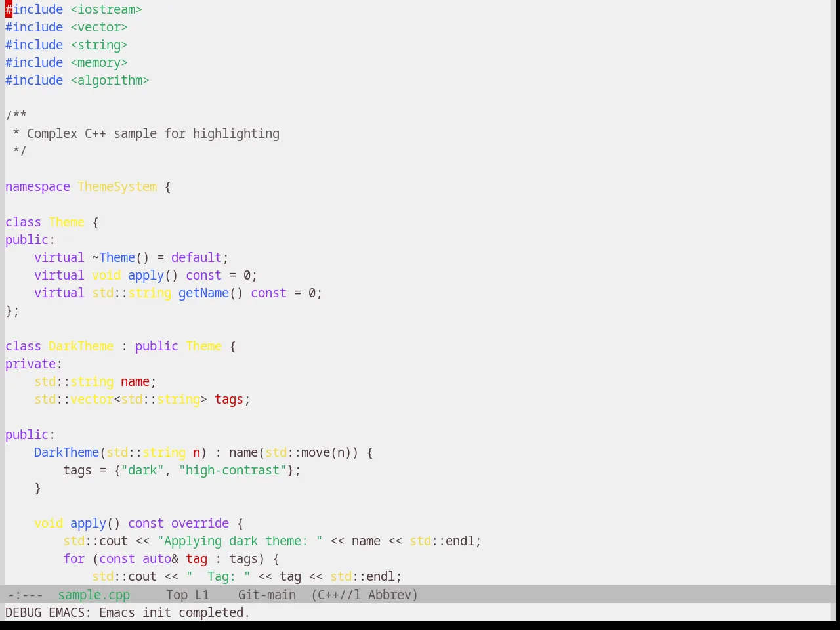Click the '~Theme' destructor name
The height and width of the screenshot is (630, 840).
tap(114, 257)
